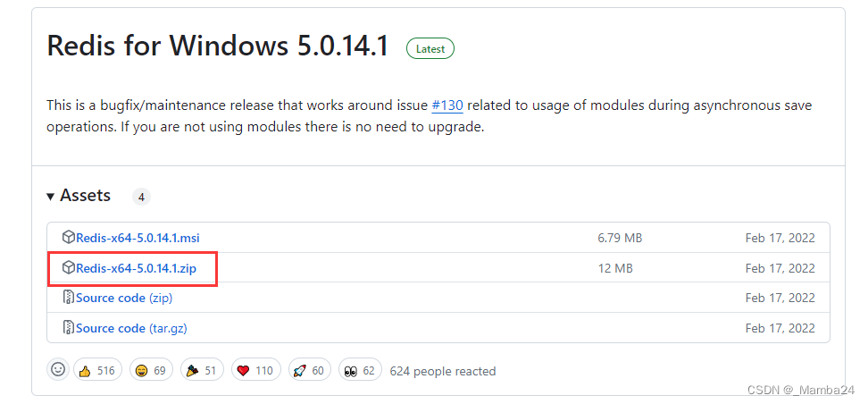
Task: React with the red heart emoji
Action: point(255,370)
